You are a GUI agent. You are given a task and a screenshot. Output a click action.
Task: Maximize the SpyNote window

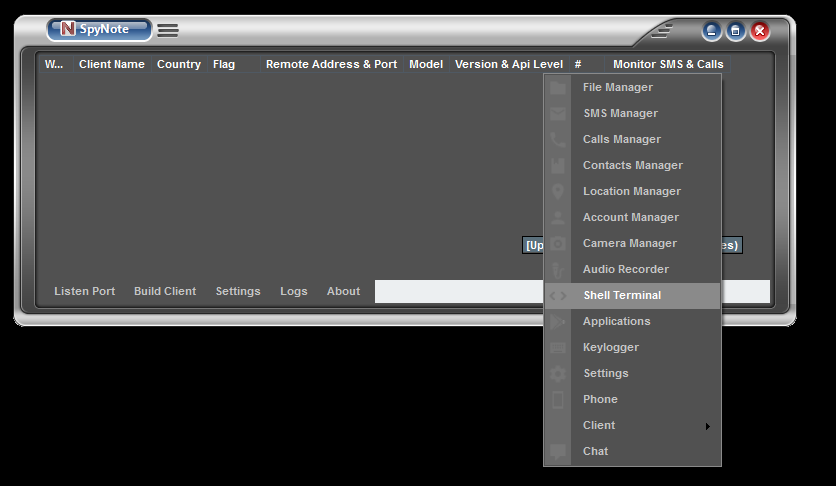click(736, 31)
